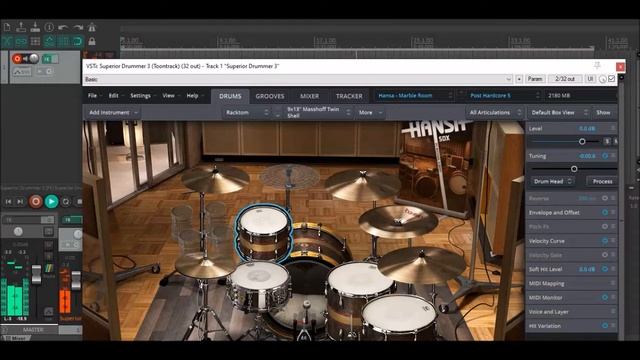Image resolution: width=640 pixels, height=360 pixels.
Task: Click the transport stop button
Action: (79, 202)
